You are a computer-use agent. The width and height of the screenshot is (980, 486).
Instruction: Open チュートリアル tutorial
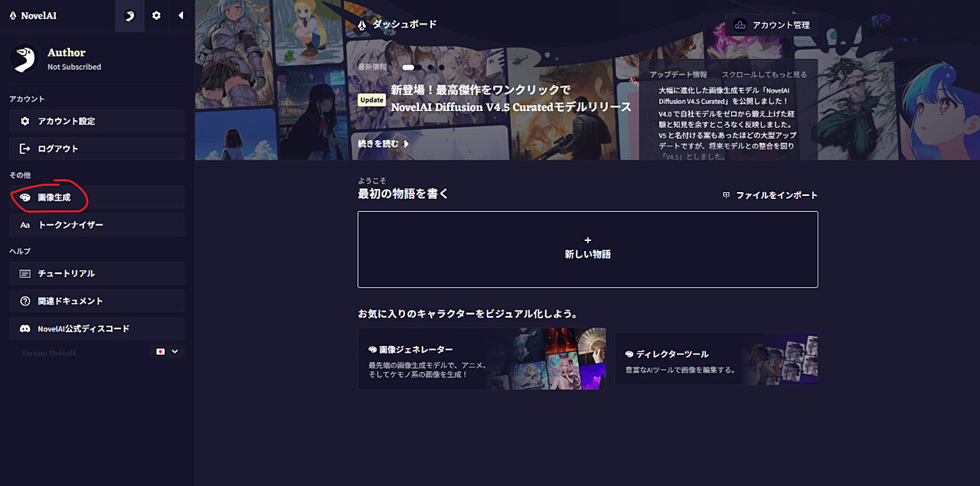[97, 273]
